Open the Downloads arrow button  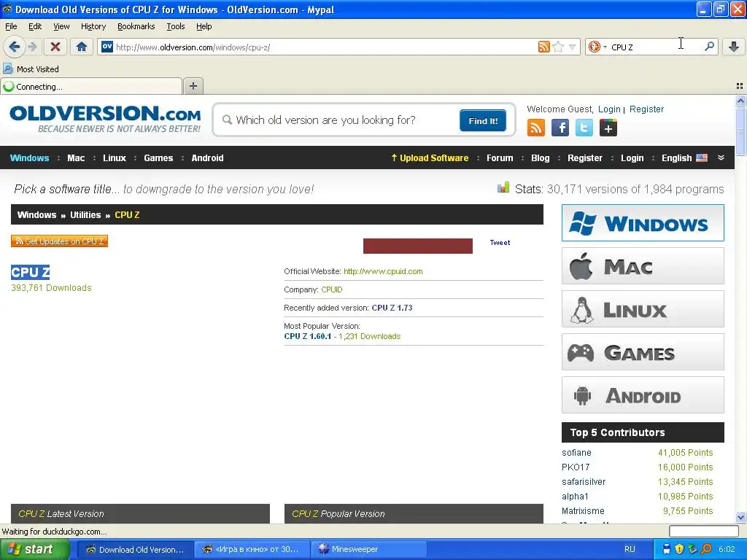734,47
